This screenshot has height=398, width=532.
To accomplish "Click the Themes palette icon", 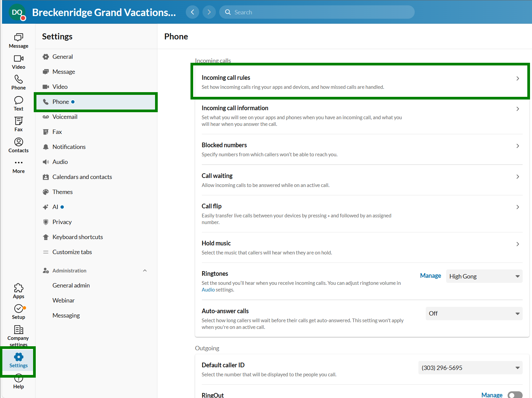I will [x=46, y=192].
